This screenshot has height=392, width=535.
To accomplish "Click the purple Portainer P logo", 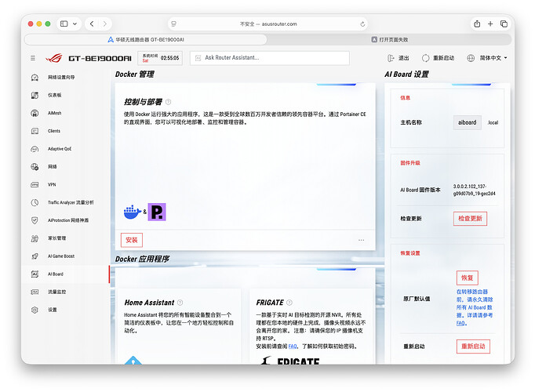I will (157, 212).
